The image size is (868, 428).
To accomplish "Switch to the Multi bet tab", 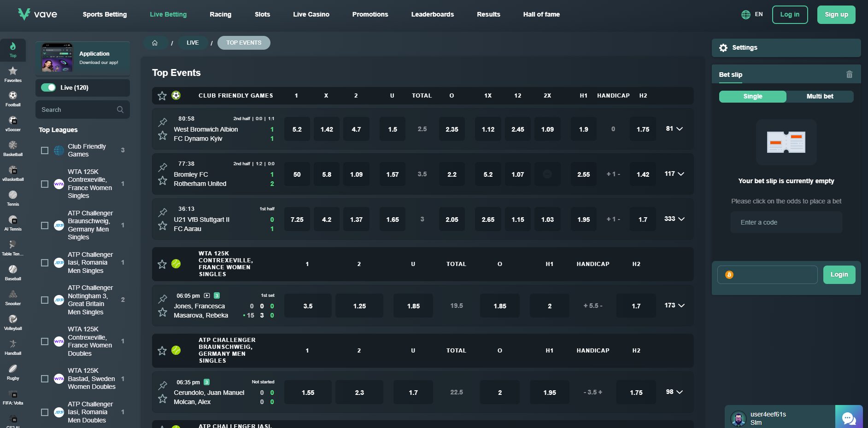I will (x=820, y=97).
